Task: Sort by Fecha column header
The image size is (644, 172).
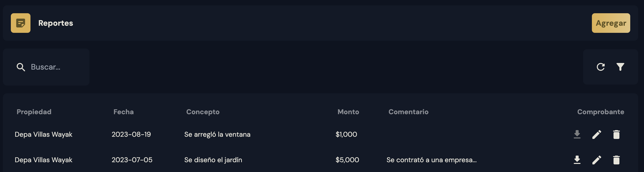Action: [x=123, y=112]
